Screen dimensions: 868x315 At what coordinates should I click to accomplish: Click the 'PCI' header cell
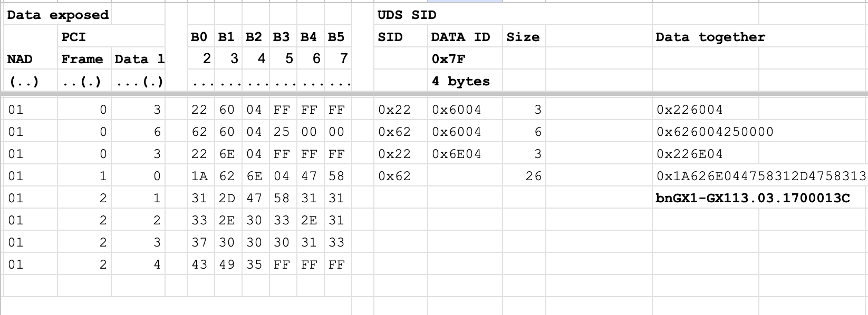point(73,37)
